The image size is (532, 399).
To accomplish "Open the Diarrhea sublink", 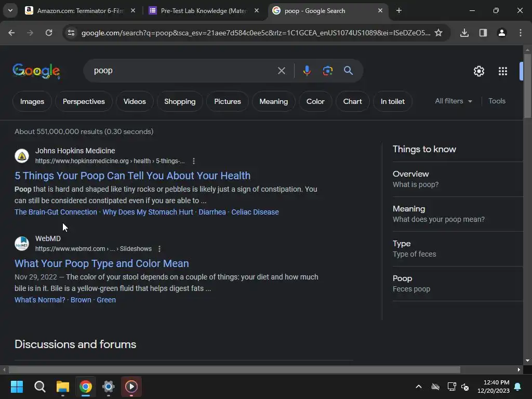I will [212, 212].
